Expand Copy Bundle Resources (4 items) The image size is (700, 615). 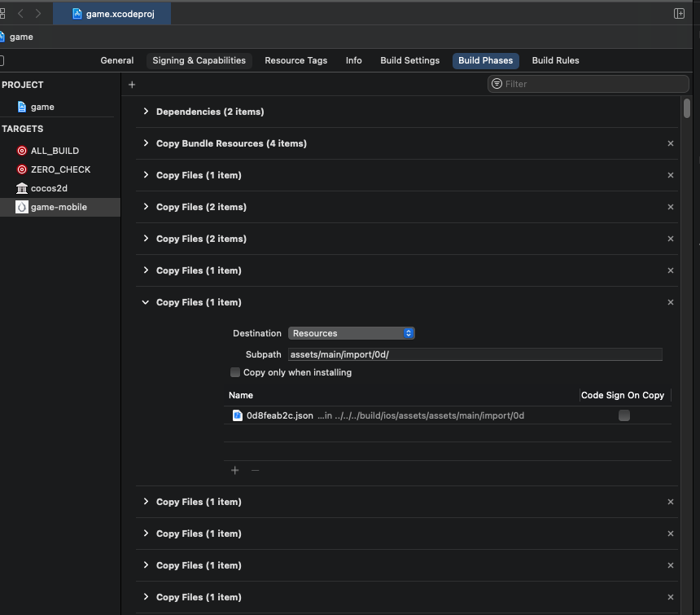146,143
